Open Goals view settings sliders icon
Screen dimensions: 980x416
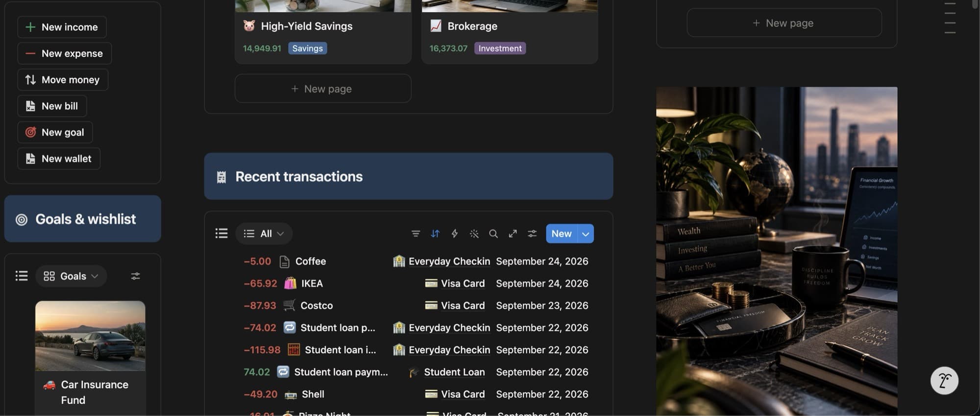(136, 276)
